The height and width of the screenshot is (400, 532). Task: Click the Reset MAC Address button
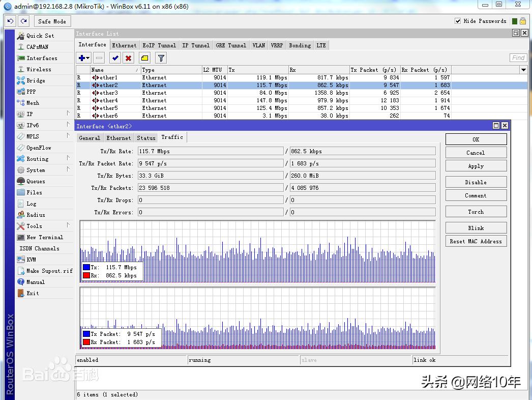476,241
